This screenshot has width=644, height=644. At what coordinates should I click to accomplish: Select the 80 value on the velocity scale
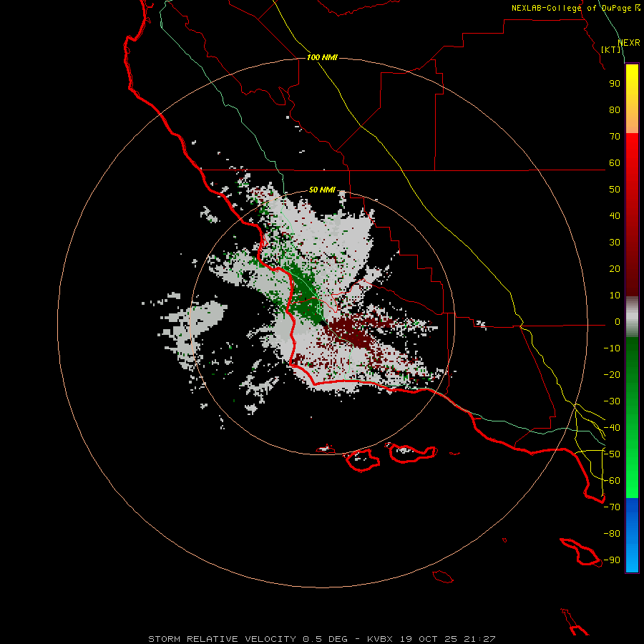pos(615,109)
